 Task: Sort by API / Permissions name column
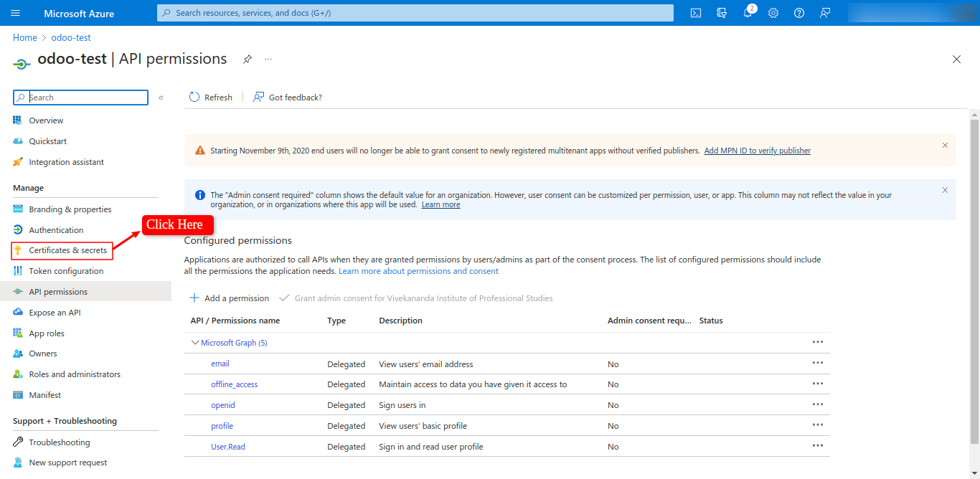(235, 321)
